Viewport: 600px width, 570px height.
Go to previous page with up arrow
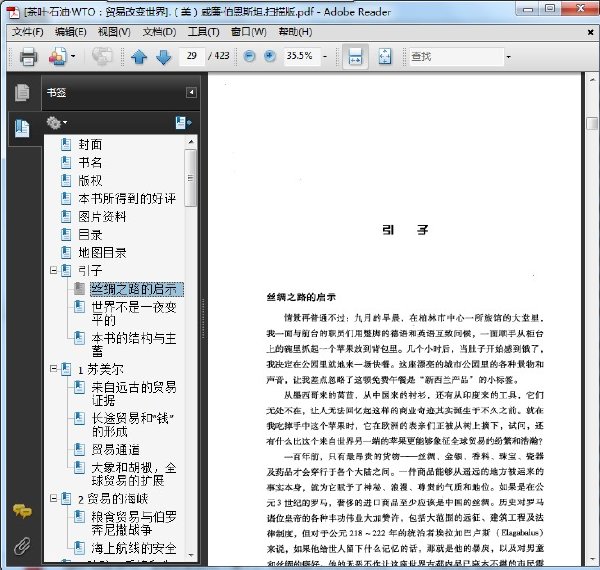139,57
